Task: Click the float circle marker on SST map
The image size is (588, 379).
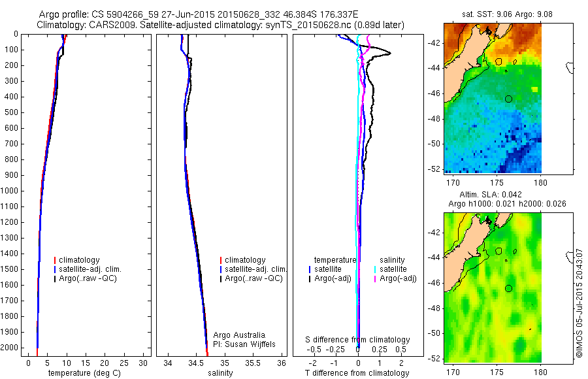Action: 508,99
